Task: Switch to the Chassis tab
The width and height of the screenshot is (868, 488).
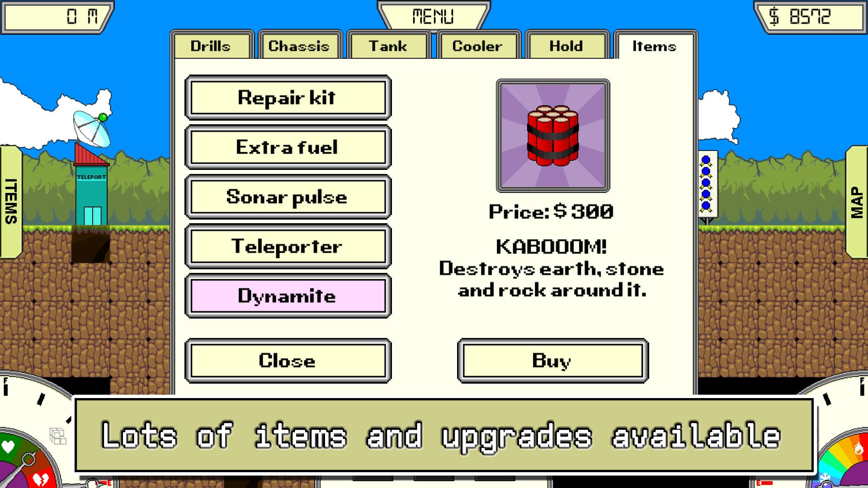Action: tap(300, 47)
